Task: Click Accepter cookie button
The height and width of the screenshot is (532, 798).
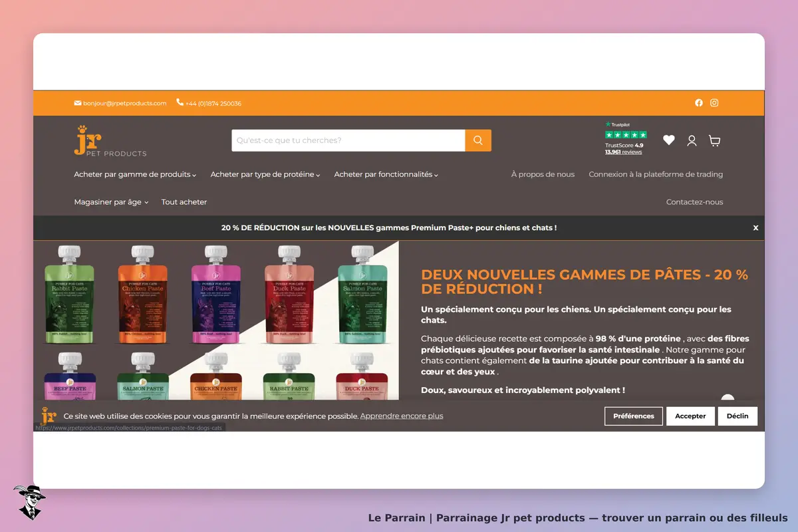Action: point(690,416)
